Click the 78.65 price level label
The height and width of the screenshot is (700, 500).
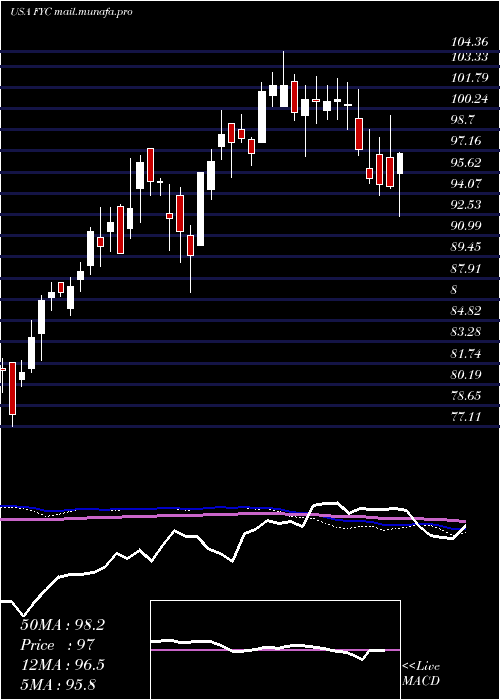pyautogui.click(x=467, y=396)
